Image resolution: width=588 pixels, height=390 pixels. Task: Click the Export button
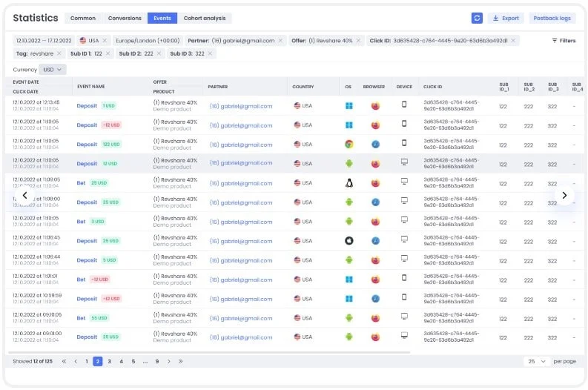click(x=506, y=18)
